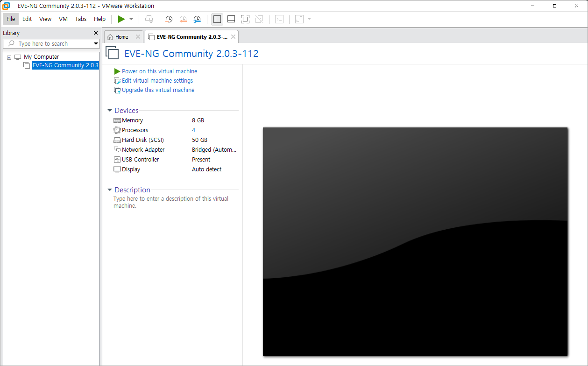Open the stretch display dropdown arrow
Image resolution: width=588 pixels, height=366 pixels.
[309, 19]
